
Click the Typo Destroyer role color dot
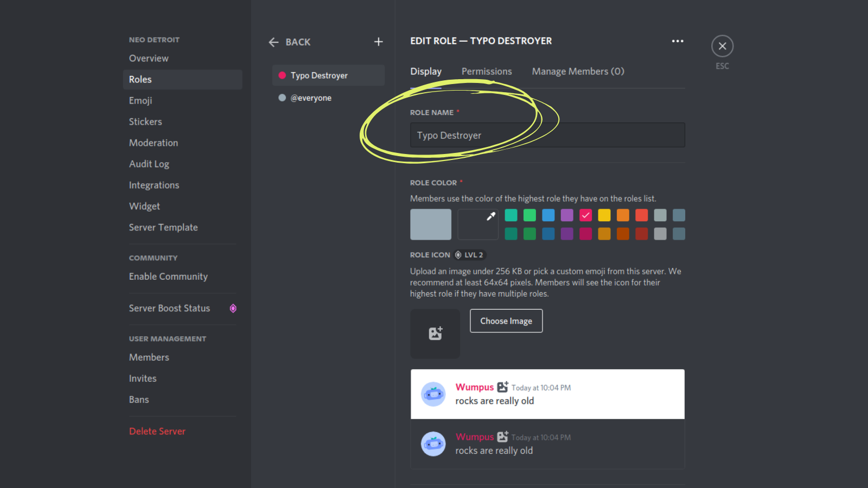click(282, 75)
